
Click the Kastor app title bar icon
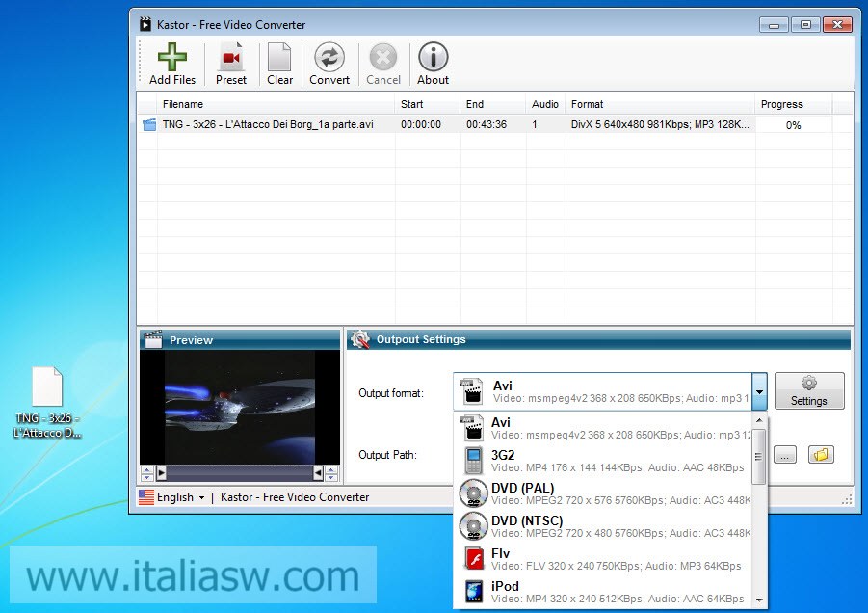[145, 24]
